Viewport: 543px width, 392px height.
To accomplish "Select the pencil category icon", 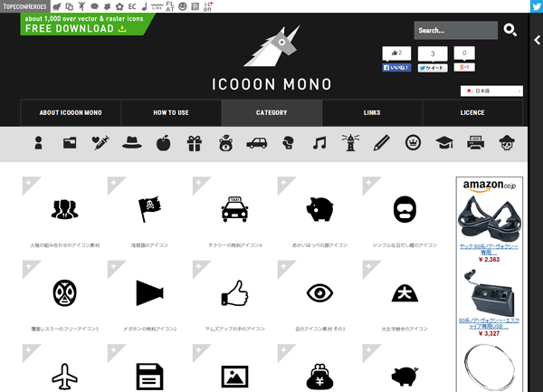I will point(382,143).
